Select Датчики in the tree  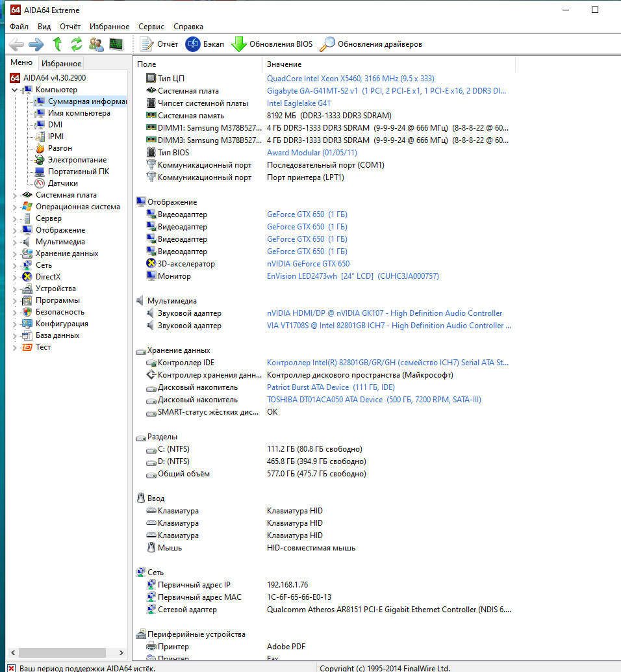pyautogui.click(x=63, y=183)
